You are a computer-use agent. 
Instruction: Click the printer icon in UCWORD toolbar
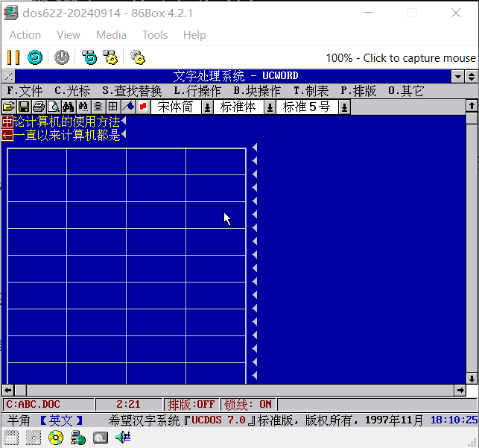(x=38, y=107)
